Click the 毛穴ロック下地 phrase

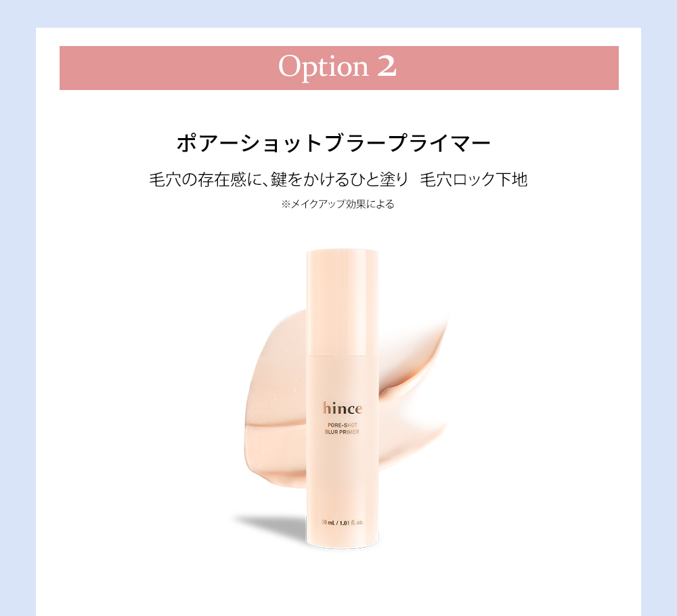click(474, 179)
